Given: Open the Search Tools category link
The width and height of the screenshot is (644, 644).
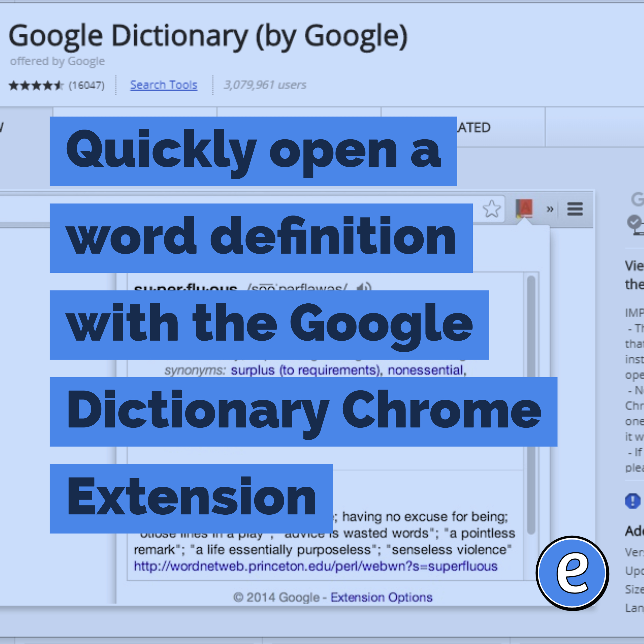Looking at the screenshot, I should click(164, 85).
